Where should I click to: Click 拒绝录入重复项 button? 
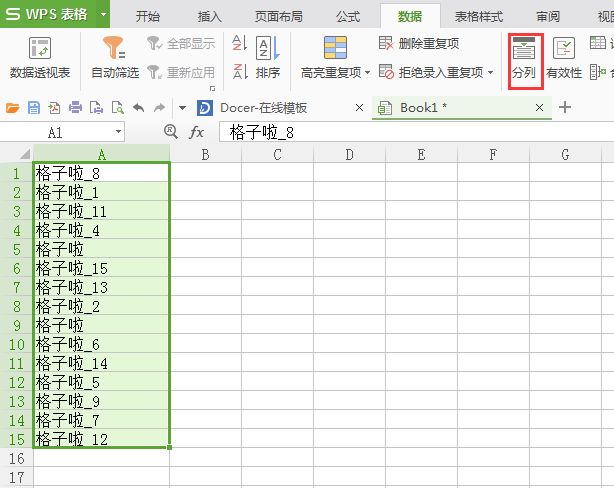[431, 72]
